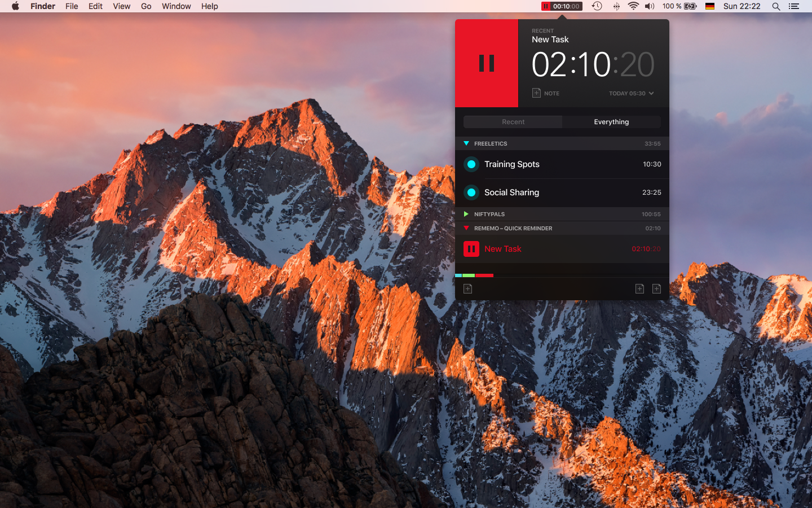Open the Window menu
812x508 pixels.
click(x=176, y=6)
